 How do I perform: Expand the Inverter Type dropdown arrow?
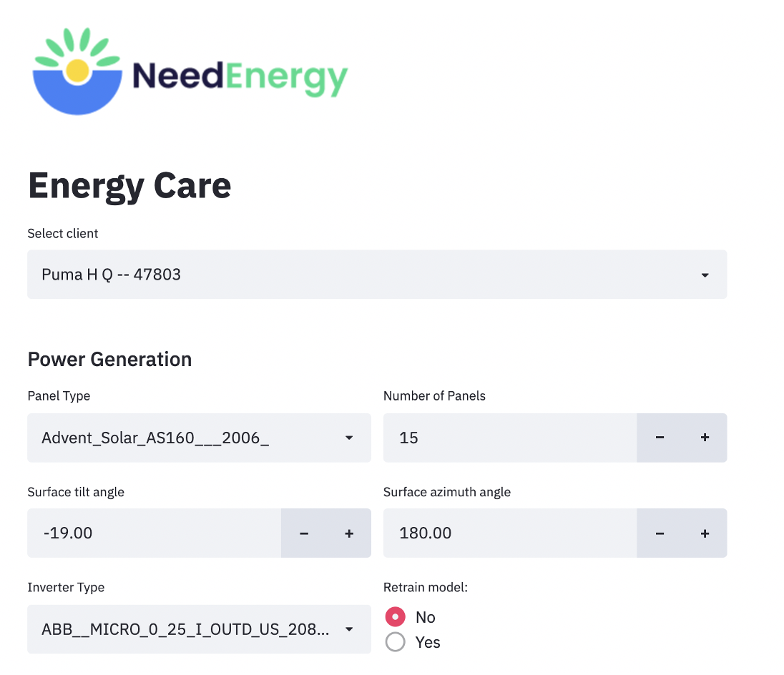point(349,629)
